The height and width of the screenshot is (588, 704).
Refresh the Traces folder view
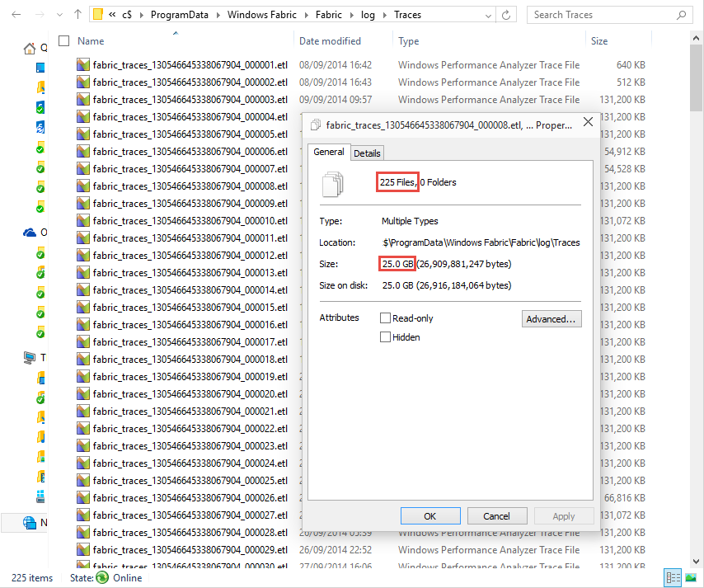pyautogui.click(x=506, y=15)
